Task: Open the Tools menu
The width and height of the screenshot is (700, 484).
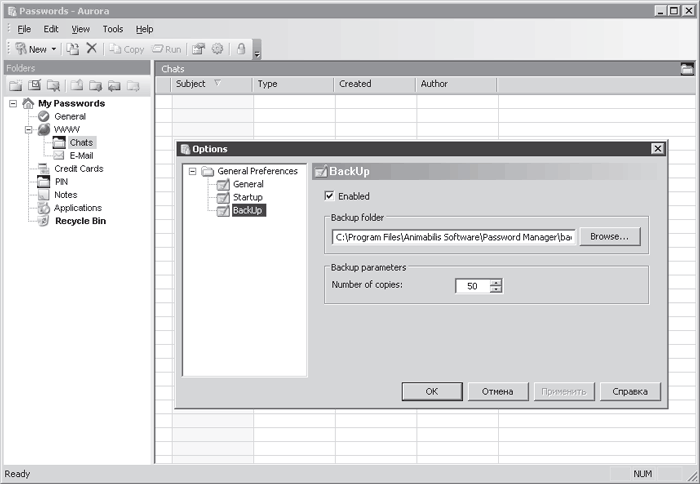Action: pyautogui.click(x=113, y=29)
